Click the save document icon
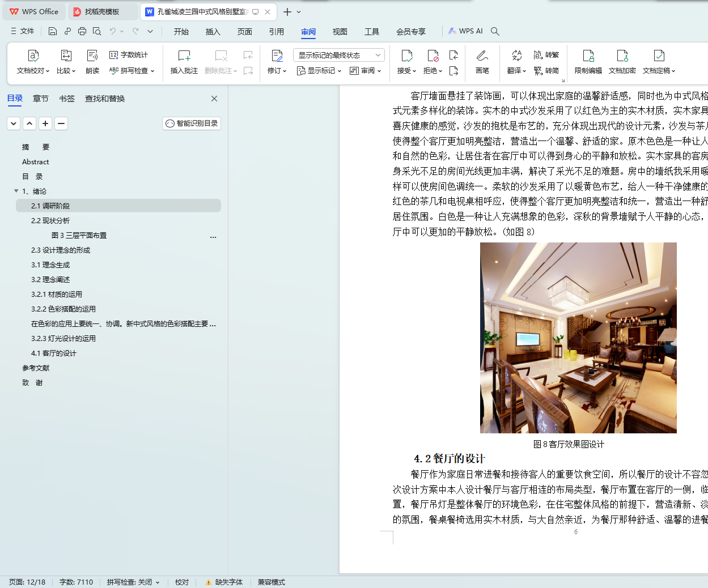This screenshot has height=588, width=708. point(53,31)
